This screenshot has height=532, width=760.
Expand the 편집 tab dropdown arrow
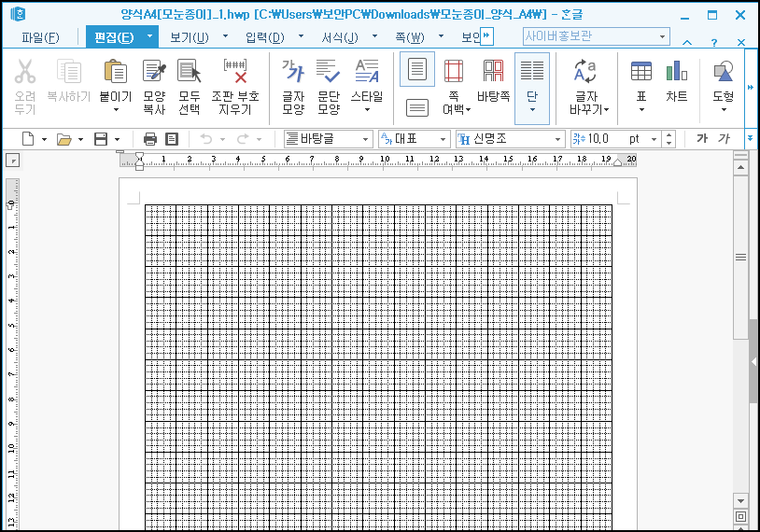[149, 35]
